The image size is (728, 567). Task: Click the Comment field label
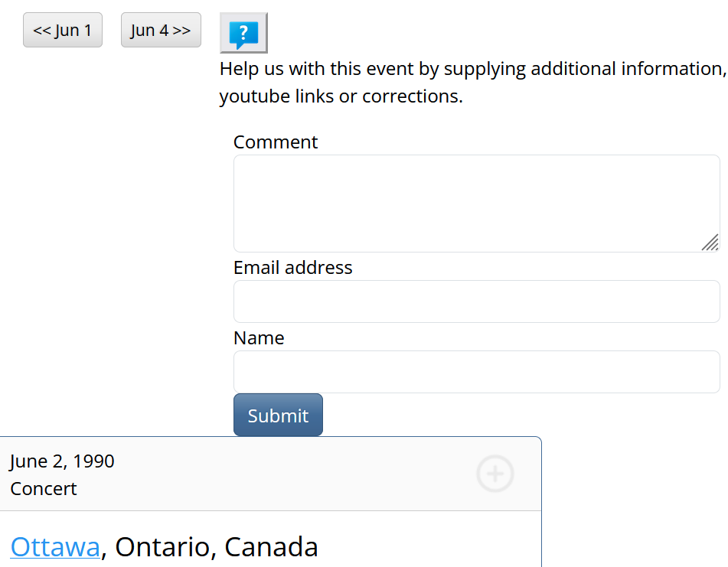click(276, 142)
